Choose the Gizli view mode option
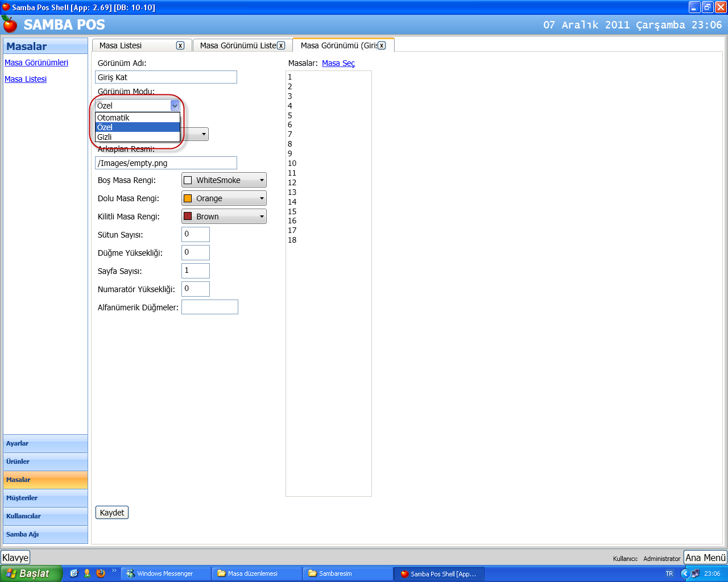This screenshot has height=582, width=728. click(x=138, y=137)
